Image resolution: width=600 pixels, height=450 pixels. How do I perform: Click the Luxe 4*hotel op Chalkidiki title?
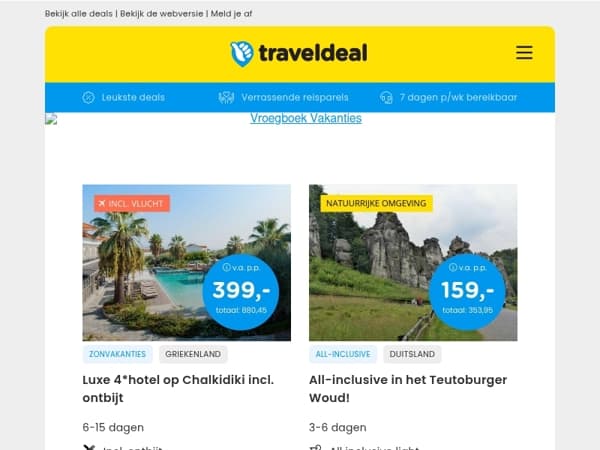pyautogui.click(x=178, y=389)
